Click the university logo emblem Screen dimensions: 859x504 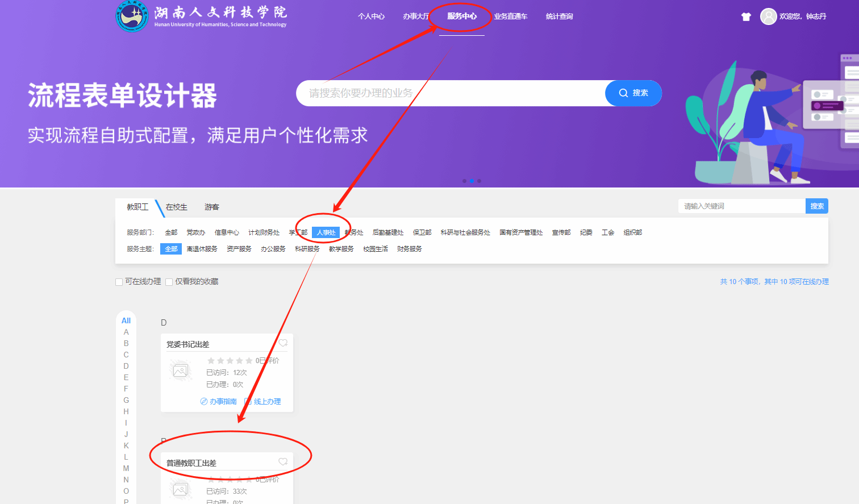coord(132,16)
